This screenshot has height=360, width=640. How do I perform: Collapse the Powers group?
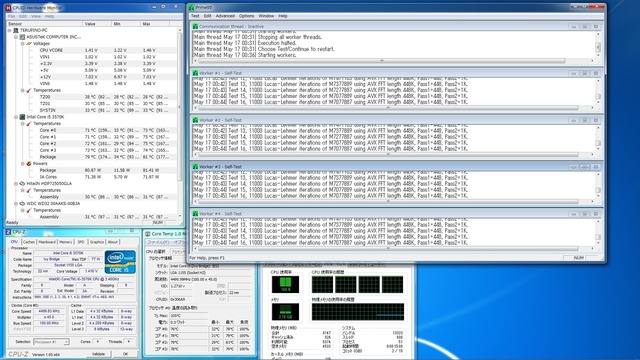coord(22,163)
